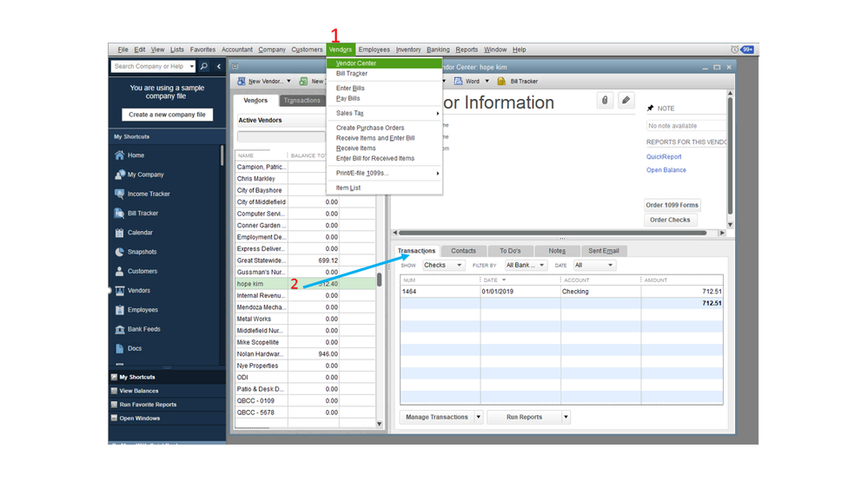Screen dimensions: 868x488
Task: Expand Manage Transactions dropdown arrow
Action: point(478,417)
